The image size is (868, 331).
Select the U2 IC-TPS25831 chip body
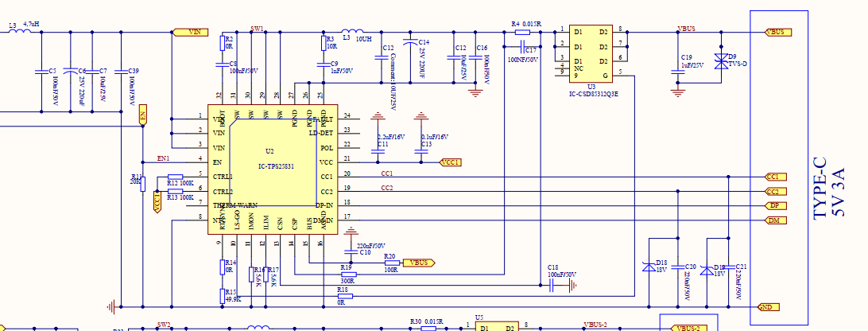tap(273, 169)
